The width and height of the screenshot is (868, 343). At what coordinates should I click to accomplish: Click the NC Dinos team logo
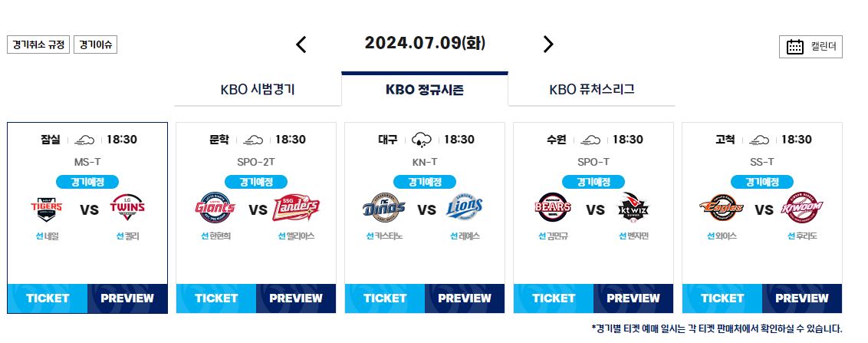point(383,208)
